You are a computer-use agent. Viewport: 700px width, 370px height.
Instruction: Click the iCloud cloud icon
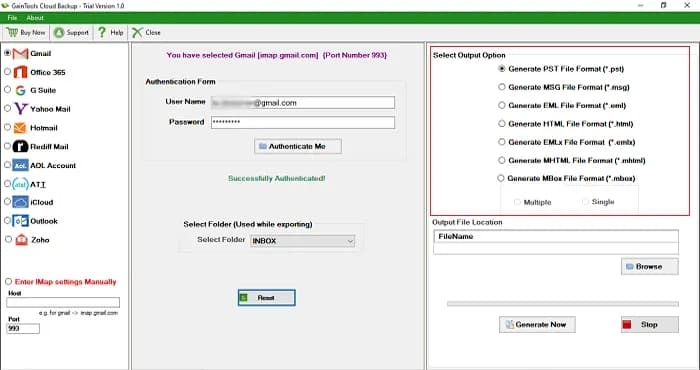click(21, 202)
